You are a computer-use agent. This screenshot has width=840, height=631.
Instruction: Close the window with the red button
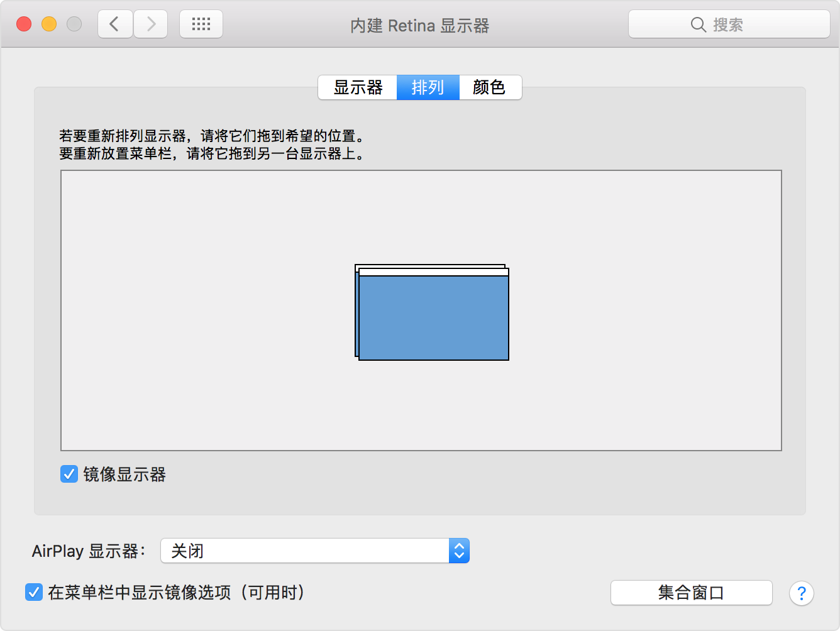pyautogui.click(x=24, y=25)
